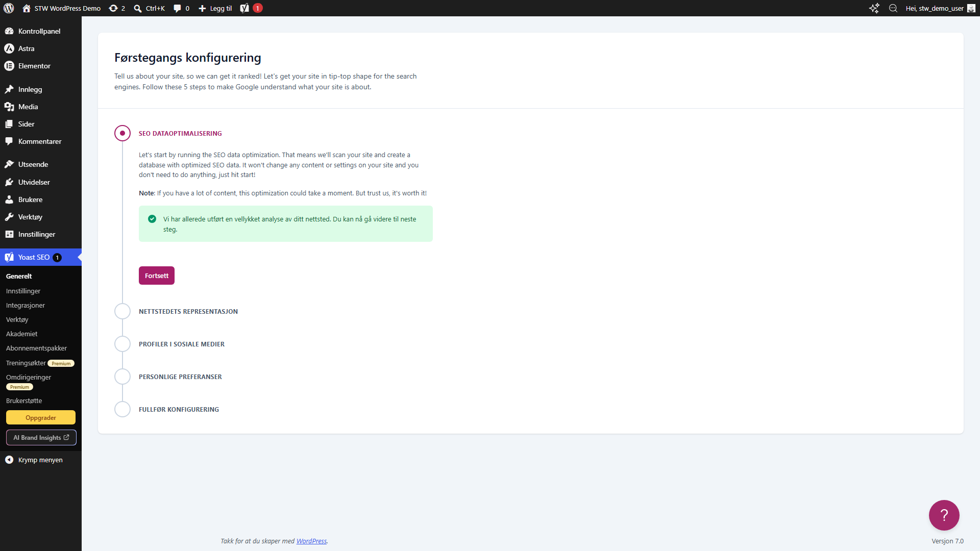This screenshot has height=551, width=980.
Task: Open Treningsøkter premium submenu item
Action: point(41,363)
